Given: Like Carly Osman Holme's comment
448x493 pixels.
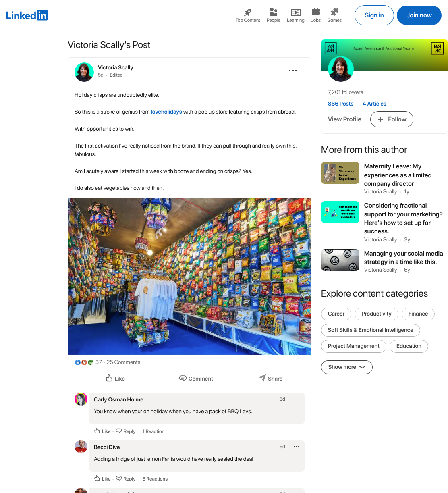Looking at the screenshot, I should click(102, 431).
